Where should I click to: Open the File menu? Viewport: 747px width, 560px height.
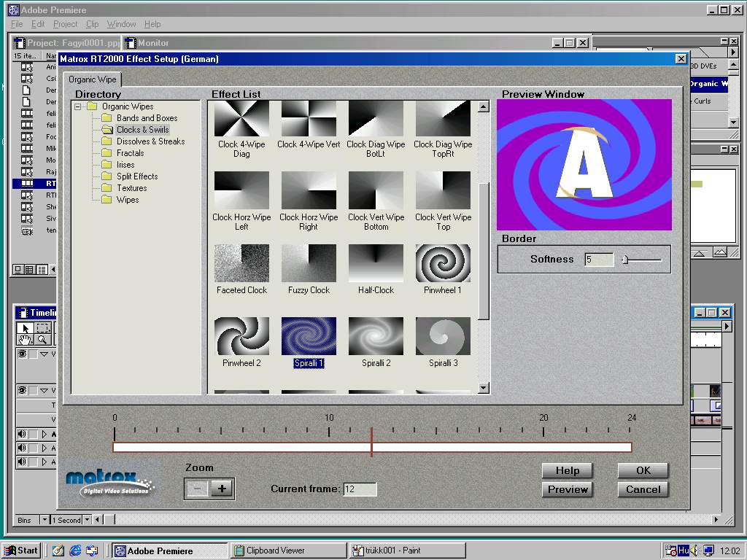click(17, 24)
